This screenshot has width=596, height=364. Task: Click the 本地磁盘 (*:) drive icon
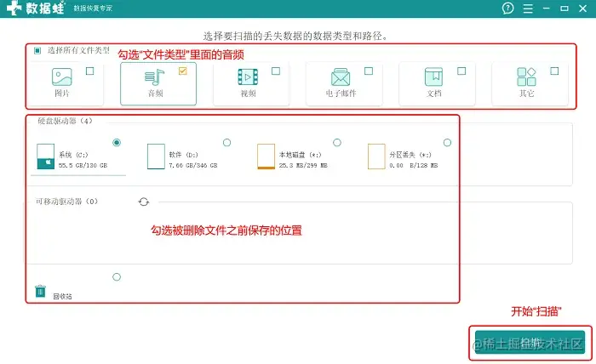tap(266, 156)
